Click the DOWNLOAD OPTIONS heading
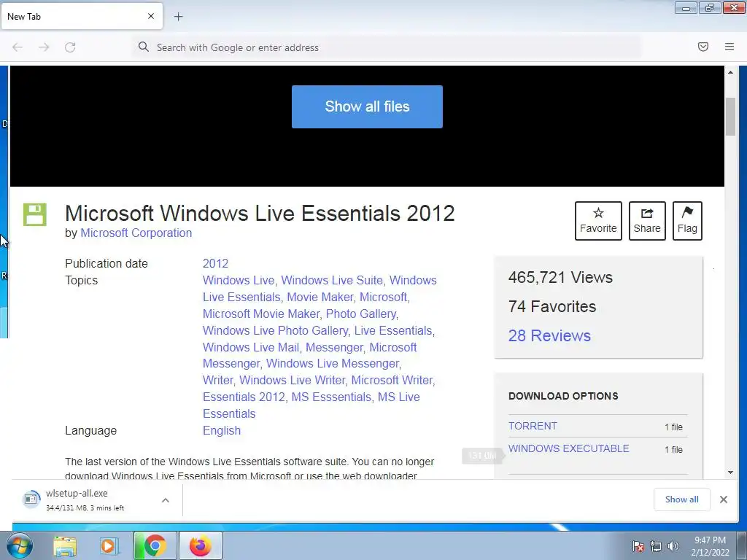 563,396
